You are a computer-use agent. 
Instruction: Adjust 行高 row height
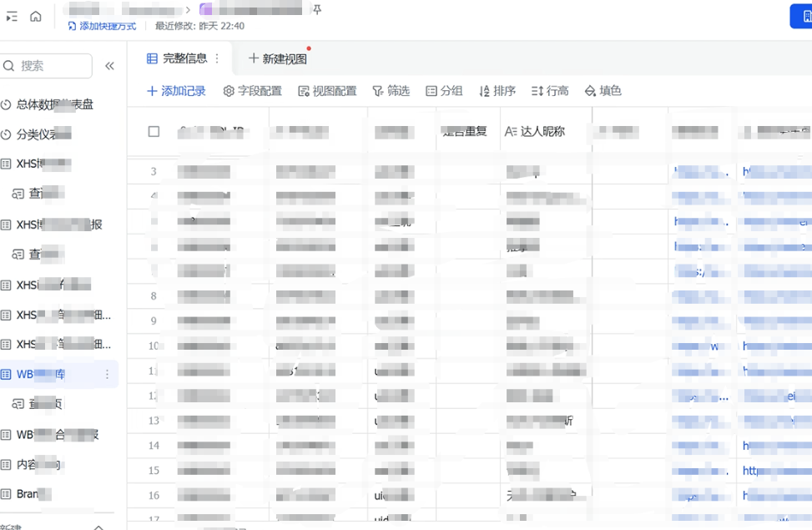click(x=550, y=91)
